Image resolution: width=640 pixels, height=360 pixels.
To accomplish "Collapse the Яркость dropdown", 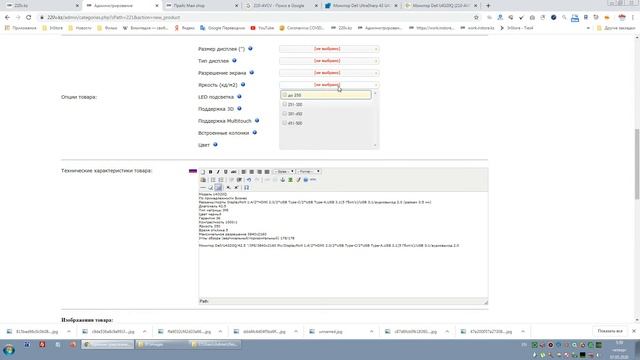I will pos(329,85).
